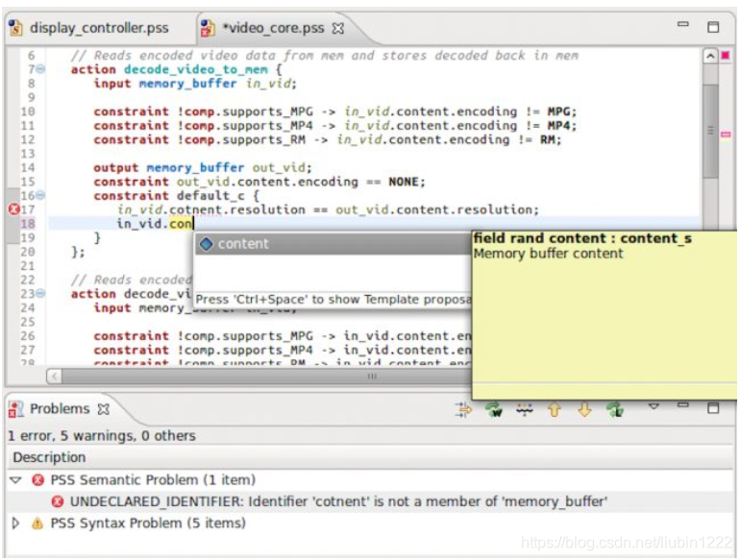The width and height of the screenshot is (741, 560).
Task: Click the link-arrows icon in Problems toolbar
Action: (x=463, y=409)
